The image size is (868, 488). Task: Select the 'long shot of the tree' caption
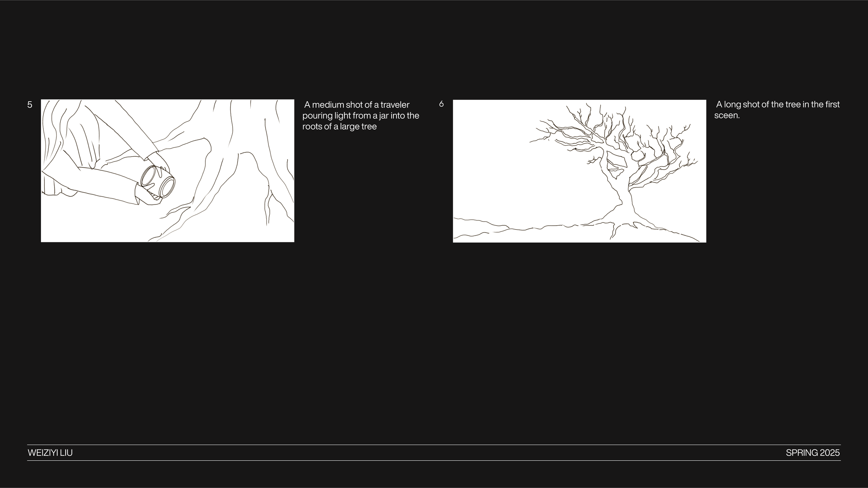(777, 110)
